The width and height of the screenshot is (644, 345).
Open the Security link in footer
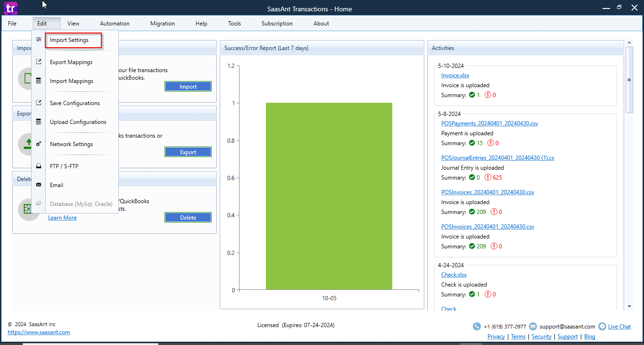[541, 337]
